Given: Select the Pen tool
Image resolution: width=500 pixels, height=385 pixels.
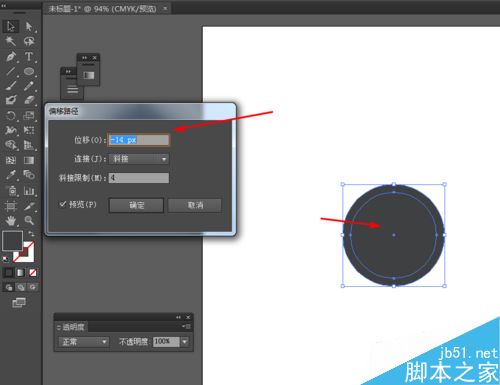Looking at the screenshot, I should 11,56.
